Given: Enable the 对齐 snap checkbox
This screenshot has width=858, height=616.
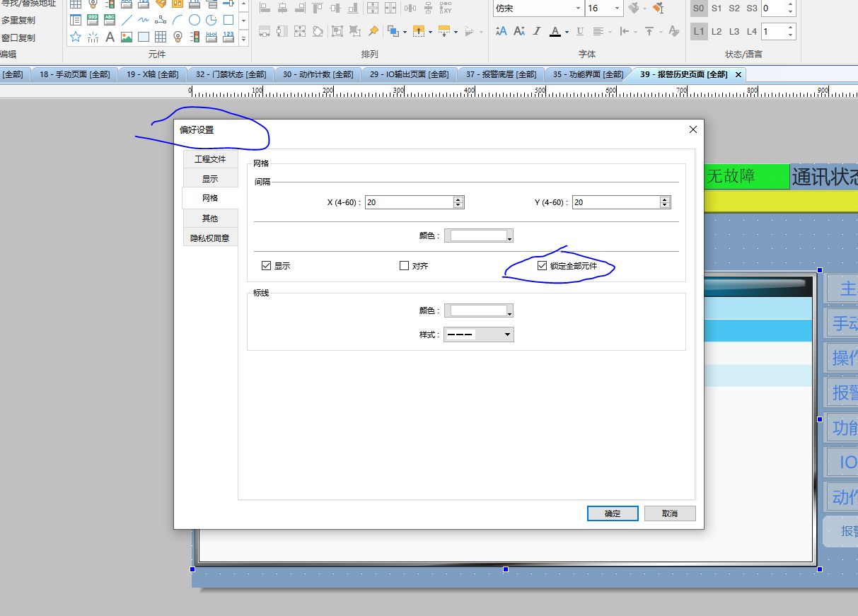Looking at the screenshot, I should click(x=405, y=266).
